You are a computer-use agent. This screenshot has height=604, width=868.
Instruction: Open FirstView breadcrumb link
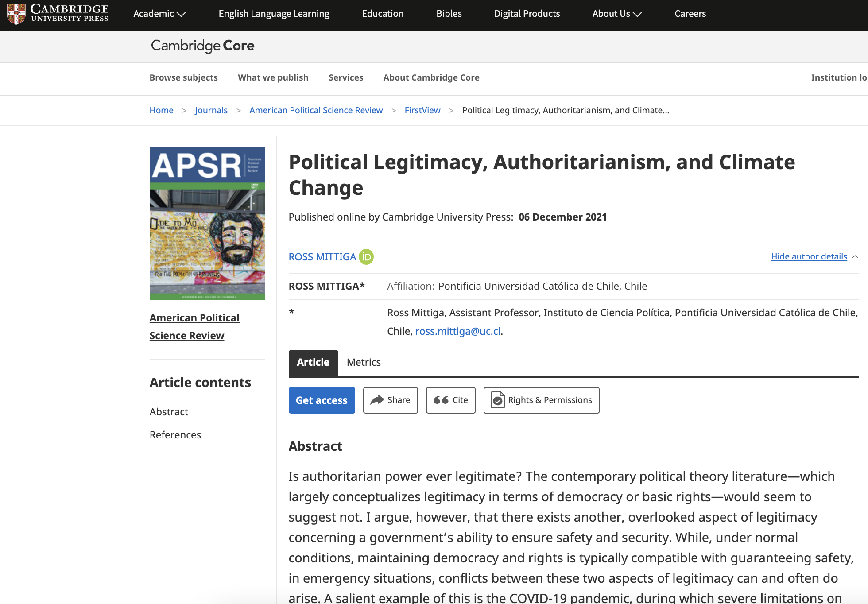click(422, 110)
